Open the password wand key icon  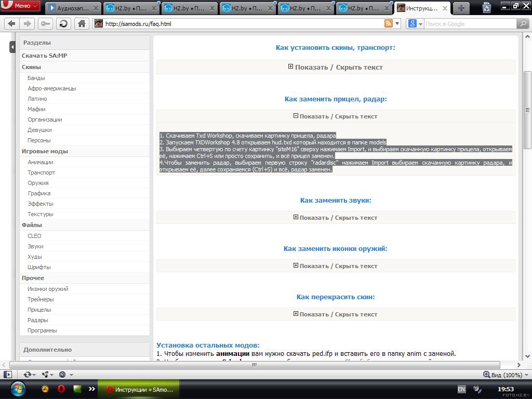[45, 23]
